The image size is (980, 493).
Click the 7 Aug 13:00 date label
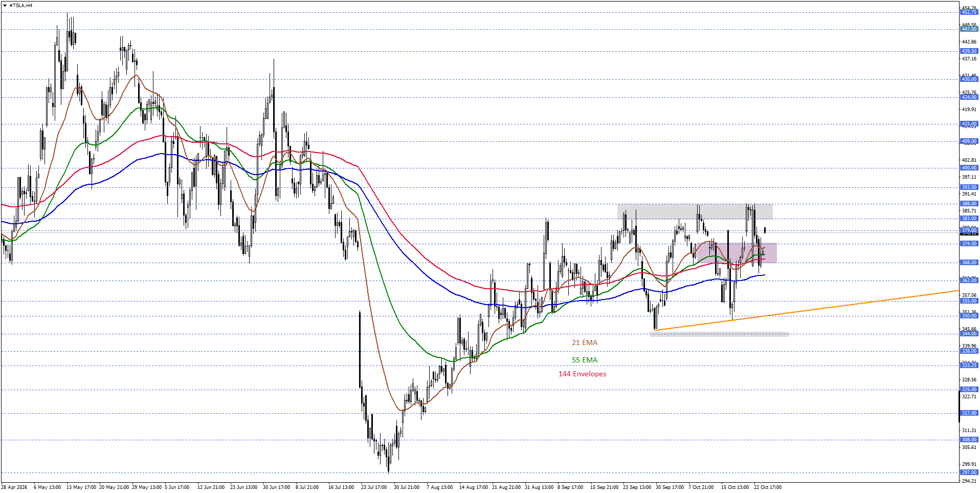(440, 487)
